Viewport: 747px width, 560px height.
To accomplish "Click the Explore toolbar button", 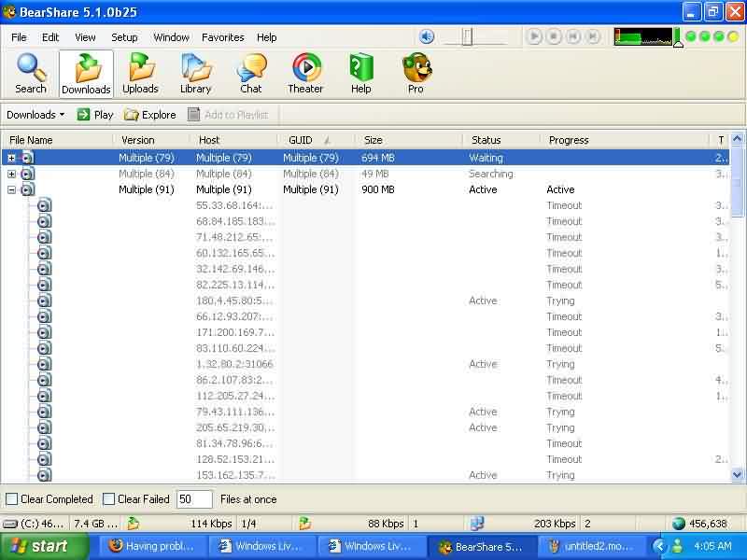I will [x=150, y=115].
